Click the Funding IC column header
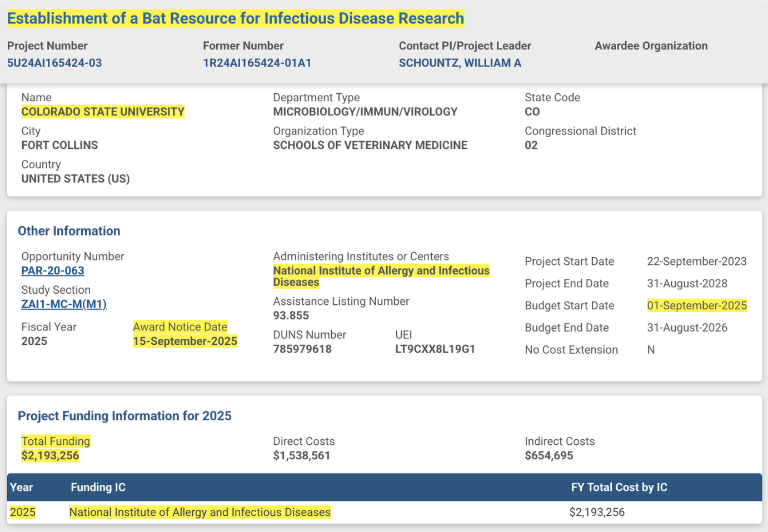768x532 pixels. pyautogui.click(x=98, y=487)
